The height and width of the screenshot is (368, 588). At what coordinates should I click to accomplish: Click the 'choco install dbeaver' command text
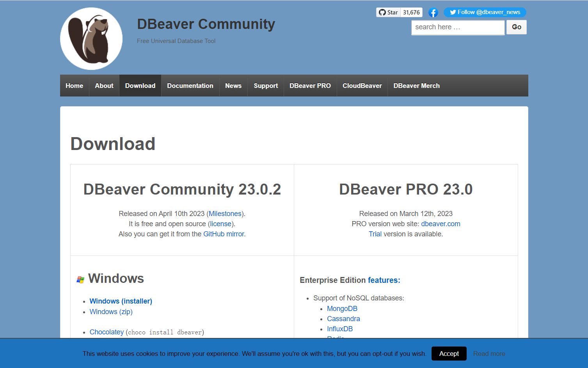pos(165,332)
